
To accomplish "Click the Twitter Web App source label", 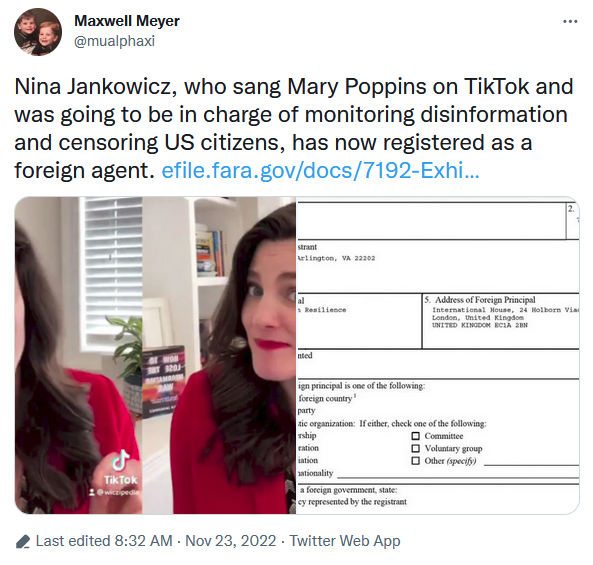I will [x=345, y=541].
